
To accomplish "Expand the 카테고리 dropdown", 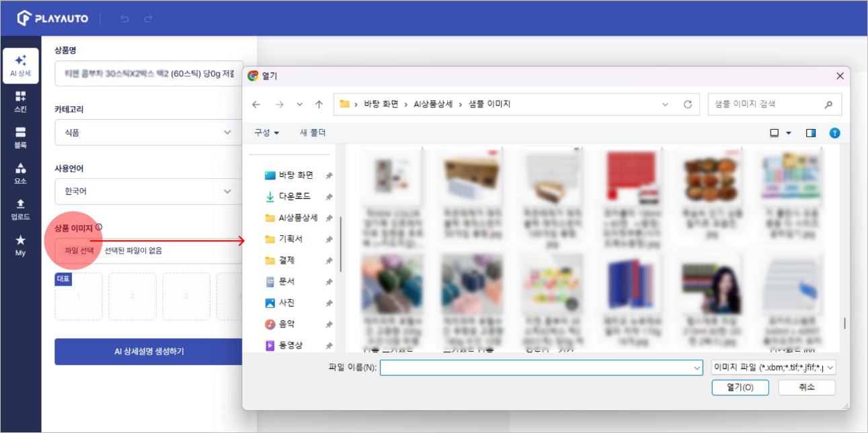I will 149,132.
